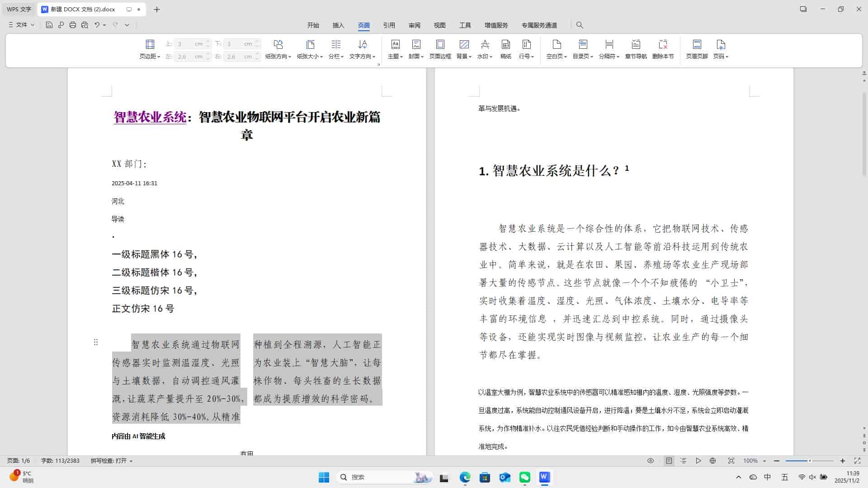Switch to the 审阅 tab

click(414, 25)
